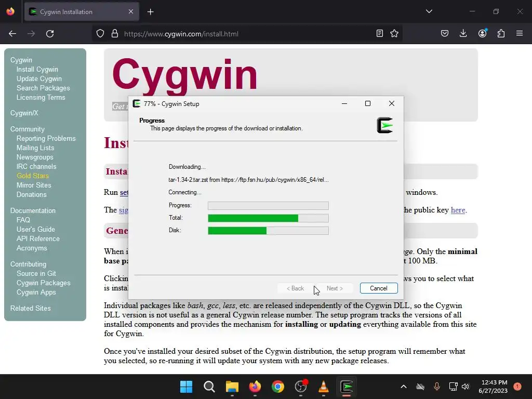Viewport: 532px width, 399px height.
Task: Click the Firefox forward arrow
Action: [31, 34]
